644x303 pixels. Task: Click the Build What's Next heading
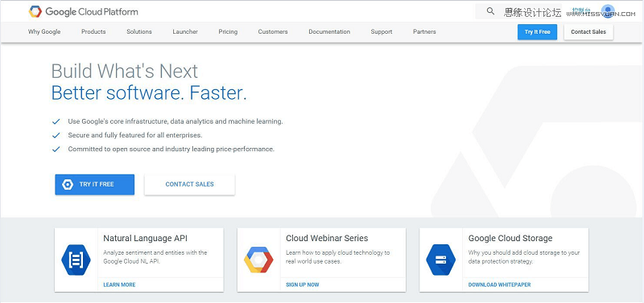coord(125,71)
